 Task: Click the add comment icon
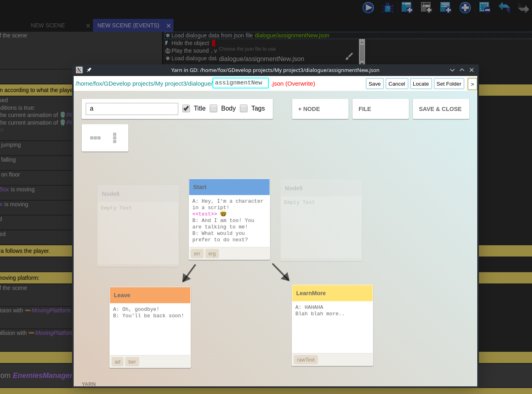(x=445, y=8)
